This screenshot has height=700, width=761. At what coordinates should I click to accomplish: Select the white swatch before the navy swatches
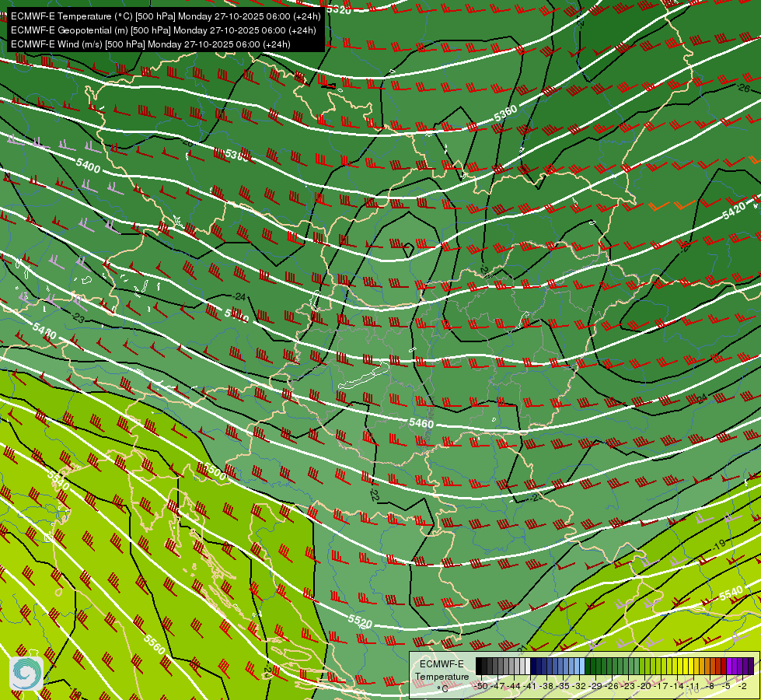(528, 666)
